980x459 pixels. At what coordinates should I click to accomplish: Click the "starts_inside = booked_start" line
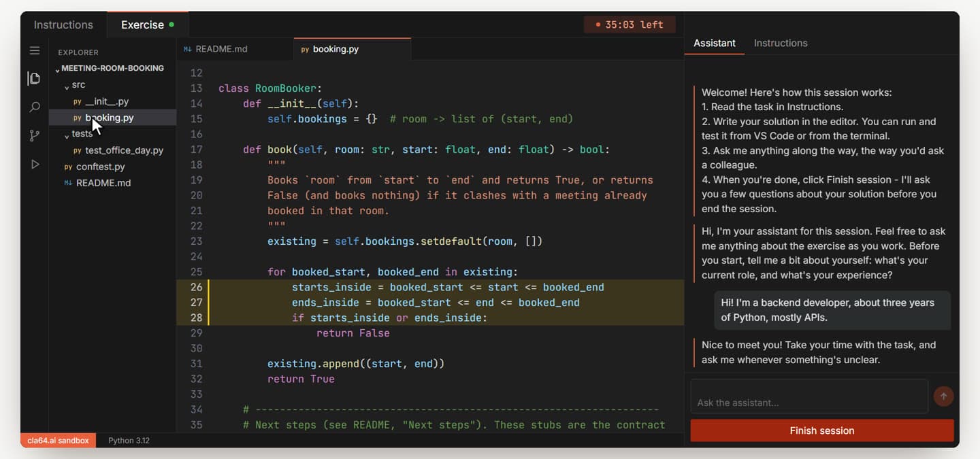pos(448,287)
